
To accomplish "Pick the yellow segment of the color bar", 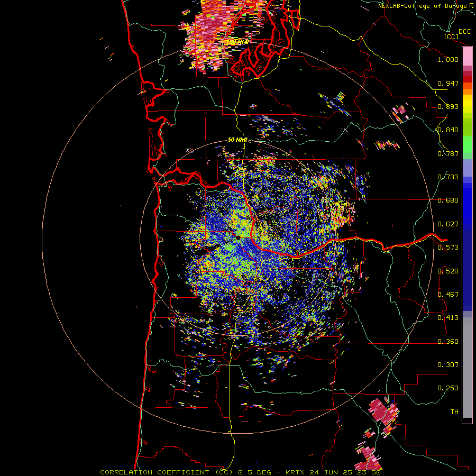I will (x=467, y=104).
